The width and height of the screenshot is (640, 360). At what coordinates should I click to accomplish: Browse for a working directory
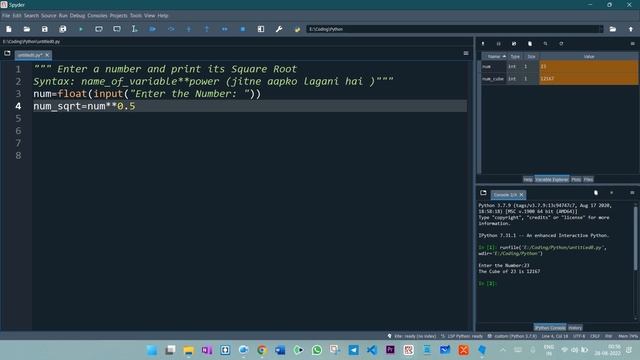(613, 29)
